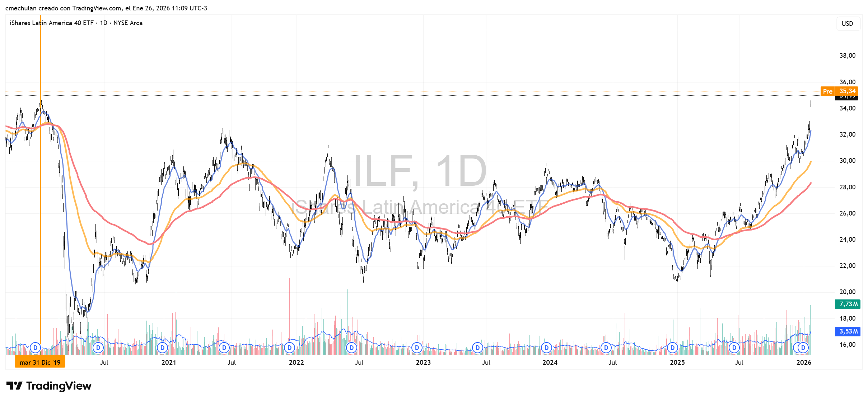
Task: Click the orange mar 31 Dic '19 date label
Action: point(40,362)
